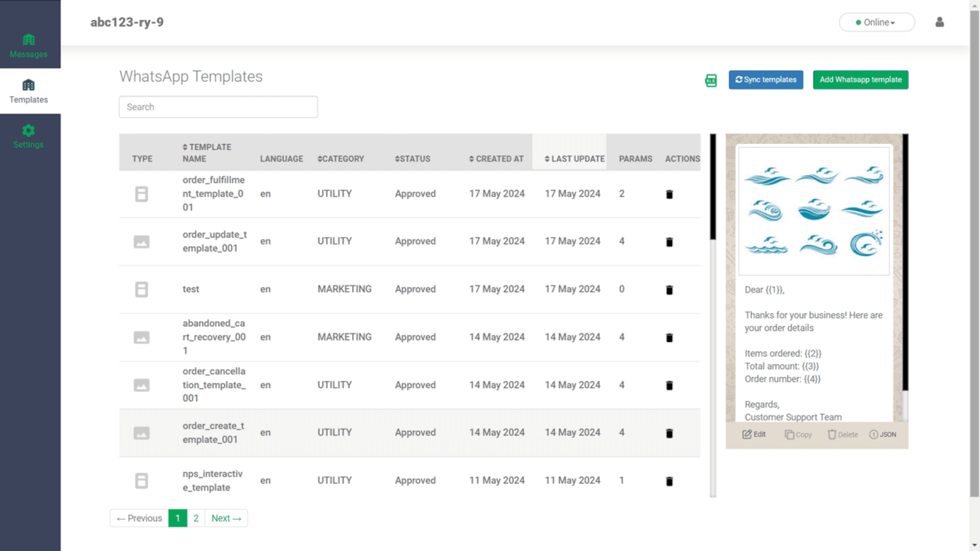This screenshot has width=980, height=551.
Task: Open the user profile icon
Action: [939, 22]
